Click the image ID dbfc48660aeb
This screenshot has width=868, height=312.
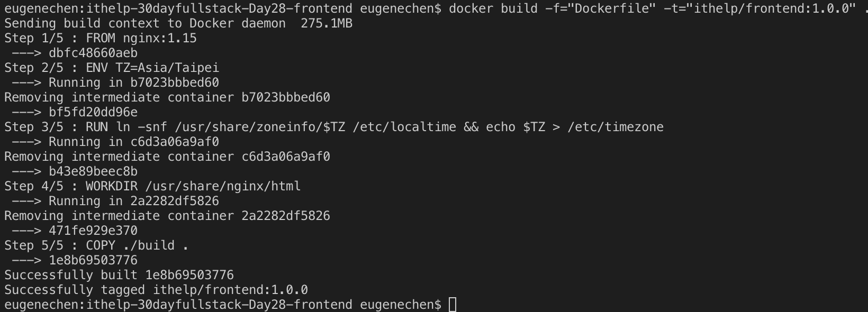coord(93,53)
